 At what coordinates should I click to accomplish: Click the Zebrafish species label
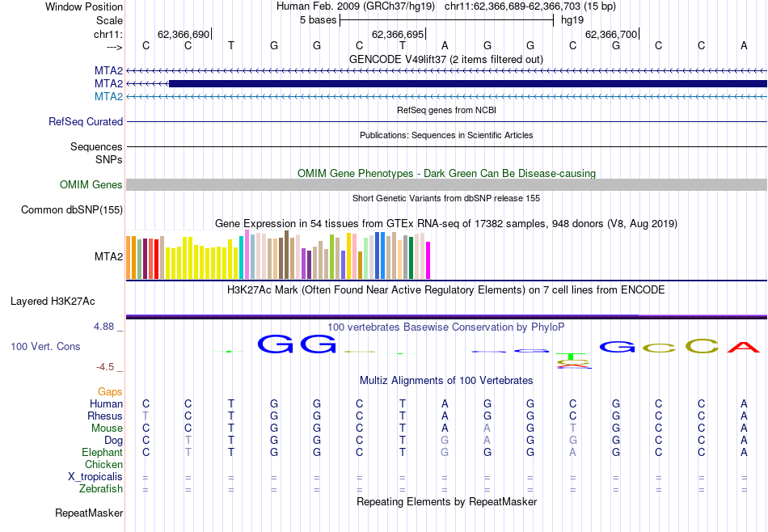(101, 489)
